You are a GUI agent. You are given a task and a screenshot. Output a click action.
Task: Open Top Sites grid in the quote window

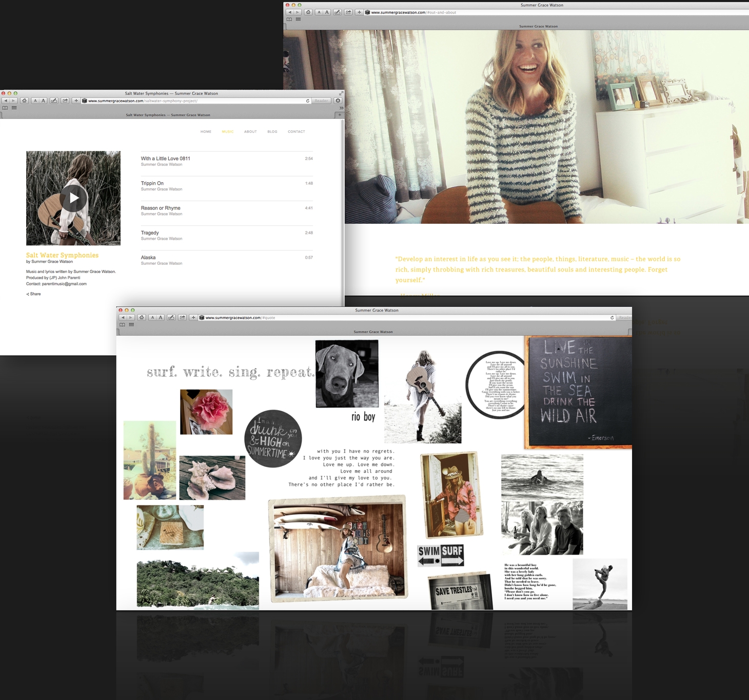click(x=131, y=324)
